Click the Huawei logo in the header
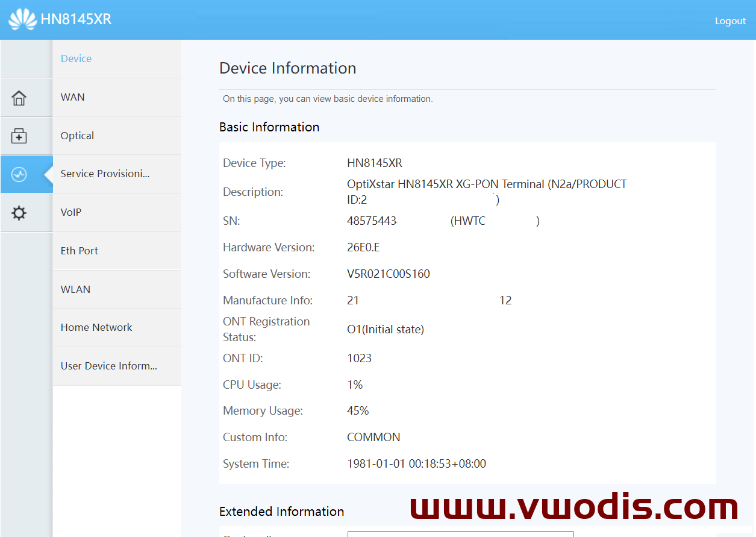Viewport: 756px width, 537px height. coord(23,19)
